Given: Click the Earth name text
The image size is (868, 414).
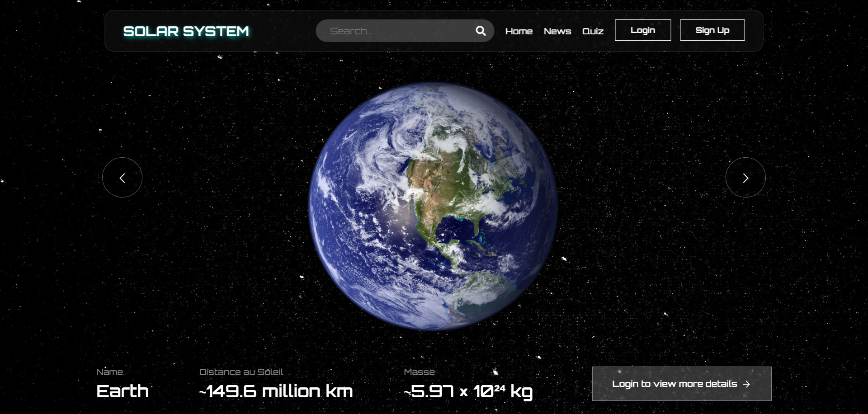Looking at the screenshot, I should coord(123,391).
